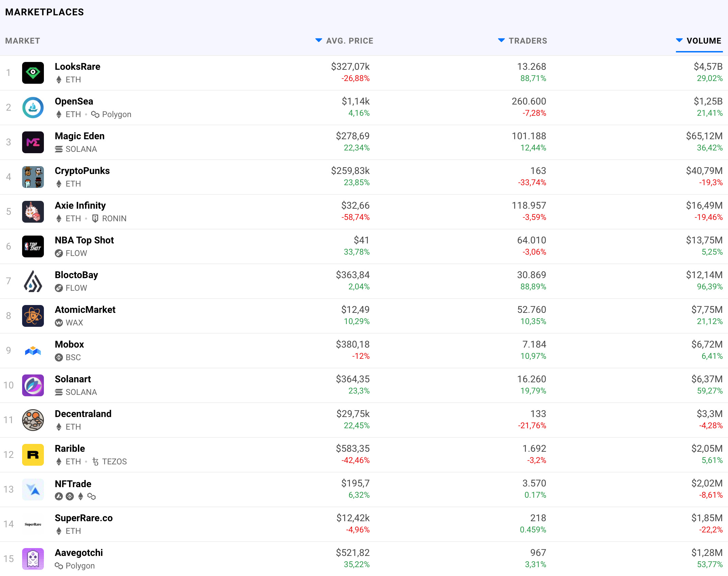
Task: Open the BloctoBay marketplace link
Action: (x=77, y=275)
